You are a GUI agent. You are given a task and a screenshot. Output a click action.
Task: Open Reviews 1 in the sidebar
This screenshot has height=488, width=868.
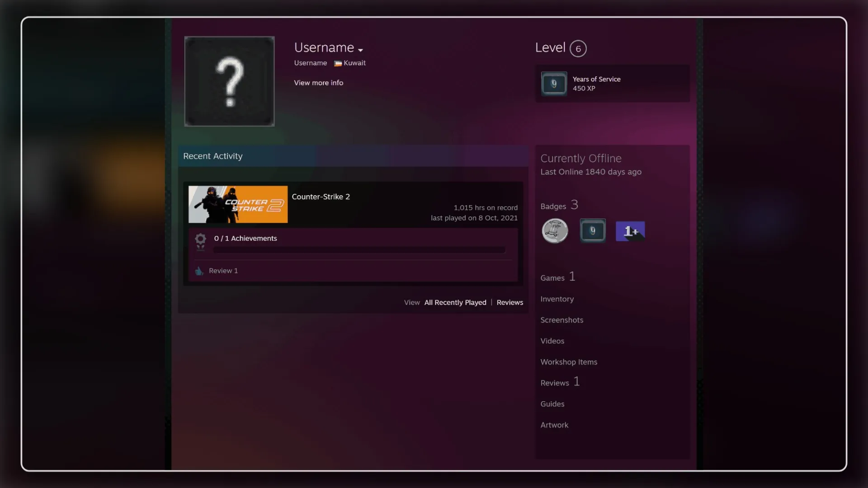pos(560,382)
